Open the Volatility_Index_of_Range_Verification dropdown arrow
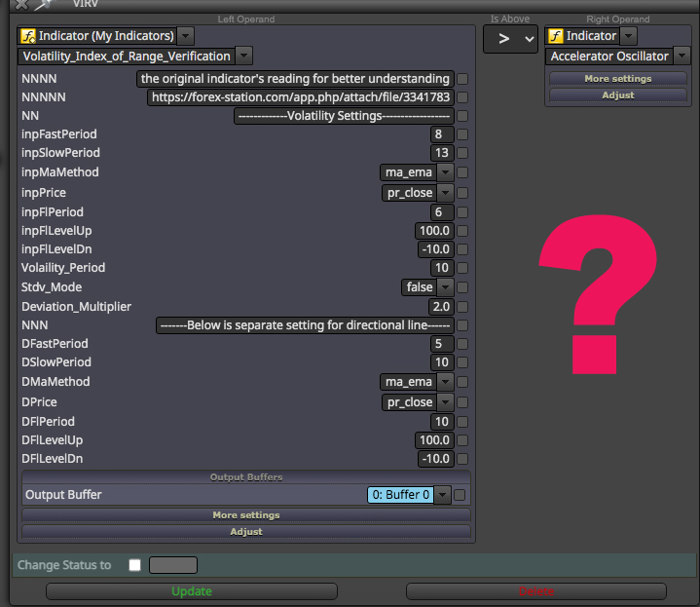This screenshot has width=700, height=607. pyautogui.click(x=243, y=57)
